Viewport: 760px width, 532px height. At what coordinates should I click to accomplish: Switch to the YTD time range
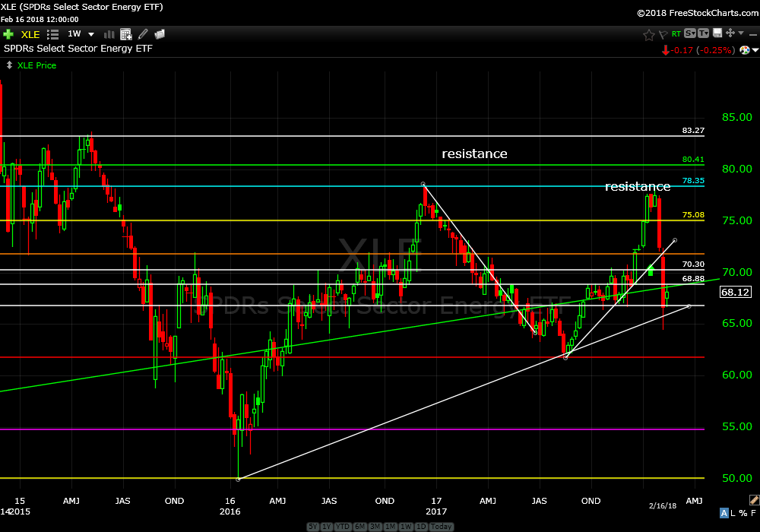pos(340,527)
